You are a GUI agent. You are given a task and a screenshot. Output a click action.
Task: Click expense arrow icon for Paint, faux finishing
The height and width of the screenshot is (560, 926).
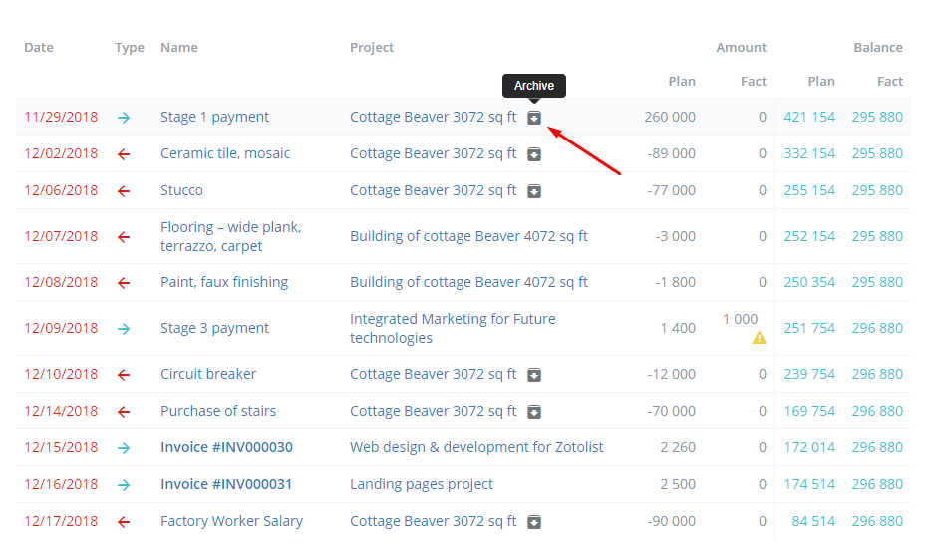coord(124,283)
